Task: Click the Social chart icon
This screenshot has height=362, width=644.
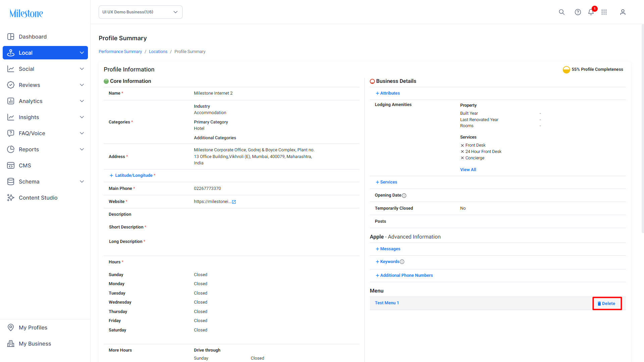Action: [11, 69]
